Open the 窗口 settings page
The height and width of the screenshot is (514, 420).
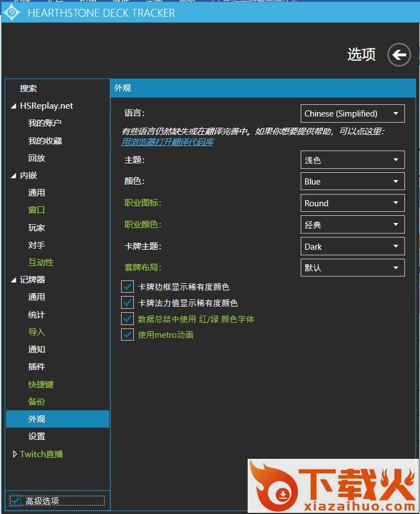coord(36,210)
